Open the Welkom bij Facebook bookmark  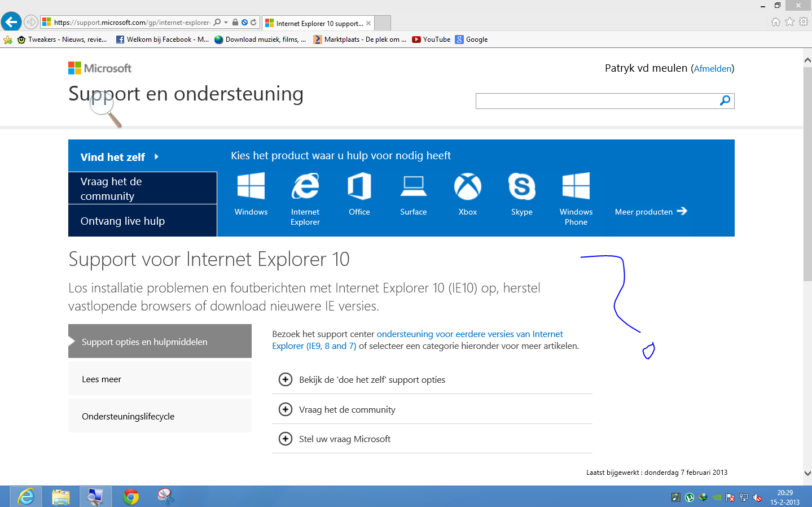click(163, 40)
